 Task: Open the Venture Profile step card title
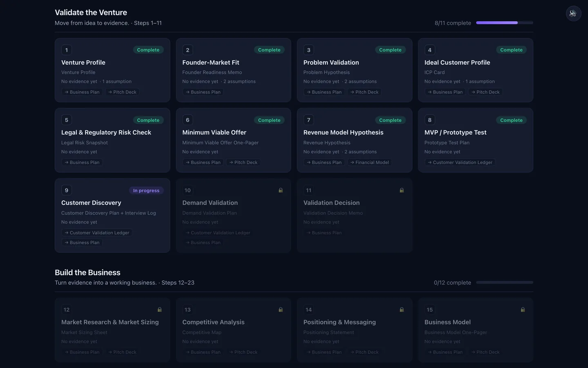click(x=83, y=63)
